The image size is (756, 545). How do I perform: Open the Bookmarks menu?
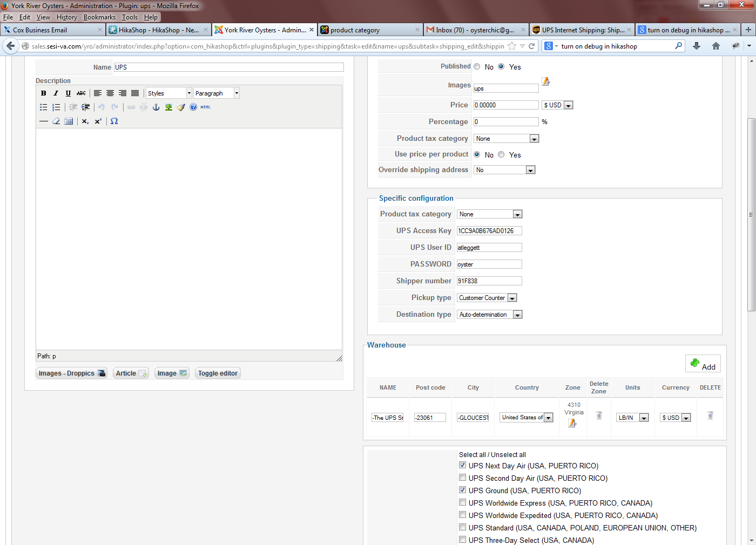[x=99, y=17]
